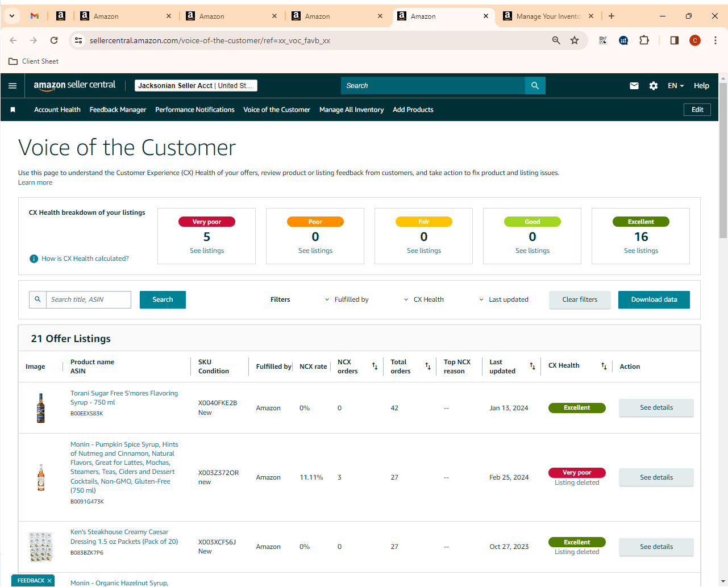The width and height of the screenshot is (728, 587).
Task: See details for Torani S'mores Syrup
Action: (656, 407)
